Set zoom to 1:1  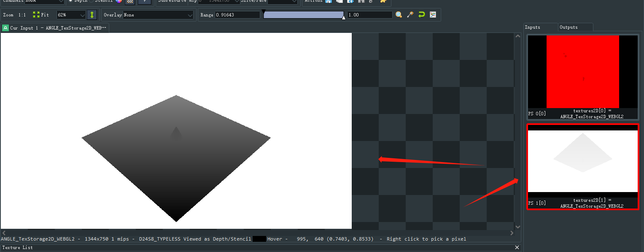[22, 15]
